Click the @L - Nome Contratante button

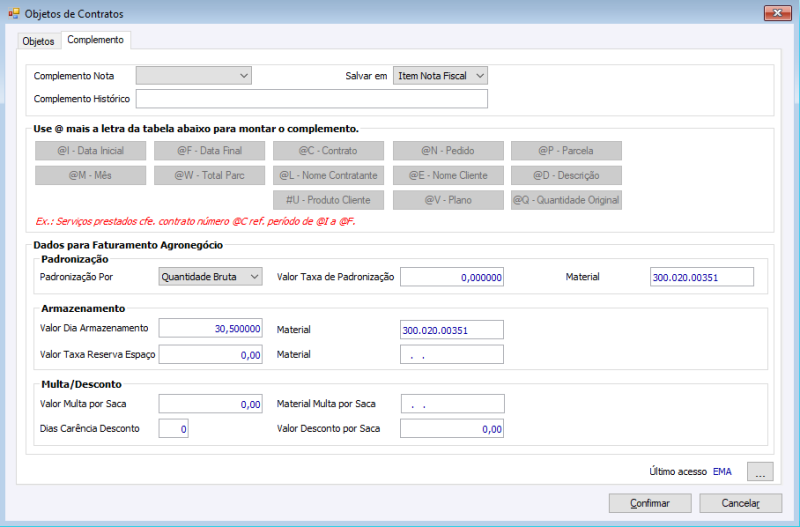328,175
